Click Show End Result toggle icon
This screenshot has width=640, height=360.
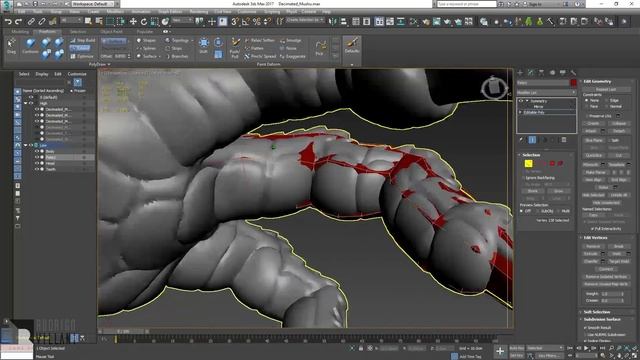click(x=532, y=140)
